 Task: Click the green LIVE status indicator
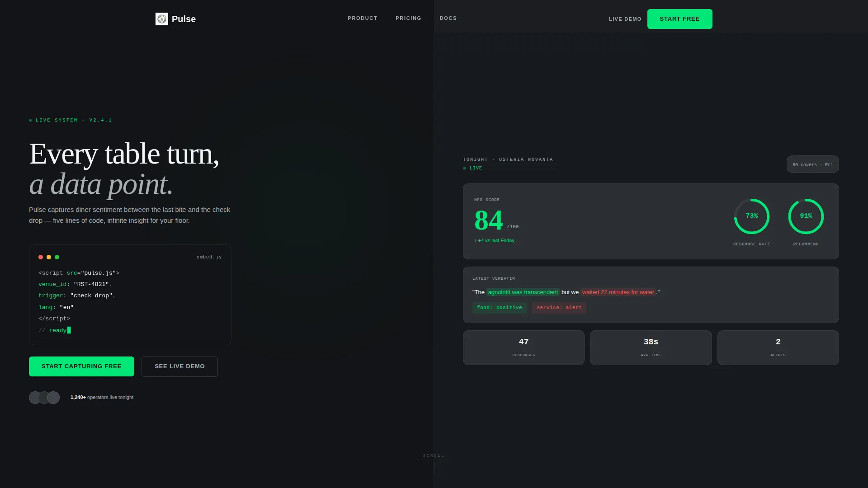point(472,168)
